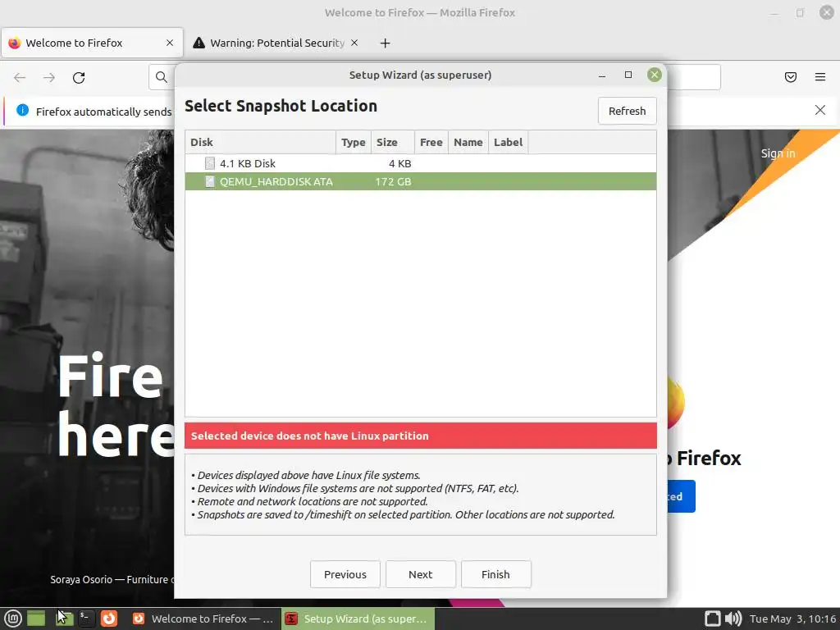Viewport: 840px width, 630px height.
Task: Click the Firefox forward arrow
Action: [49, 78]
